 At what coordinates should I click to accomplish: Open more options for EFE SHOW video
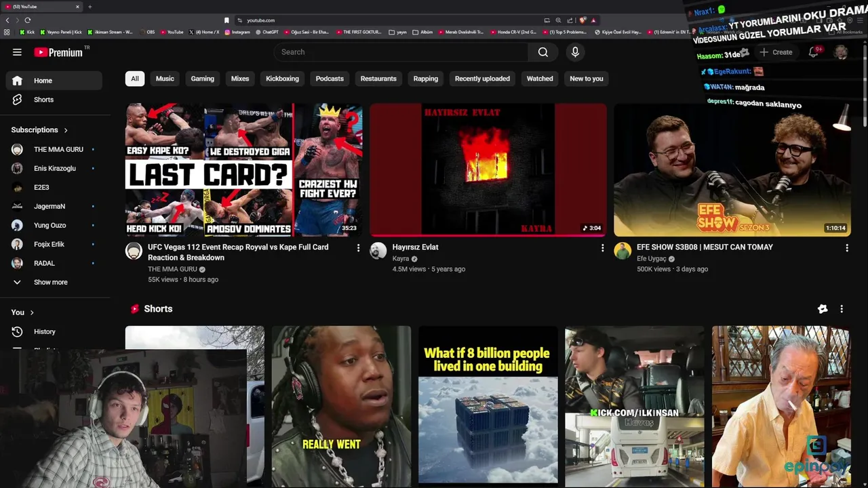[846, 248]
